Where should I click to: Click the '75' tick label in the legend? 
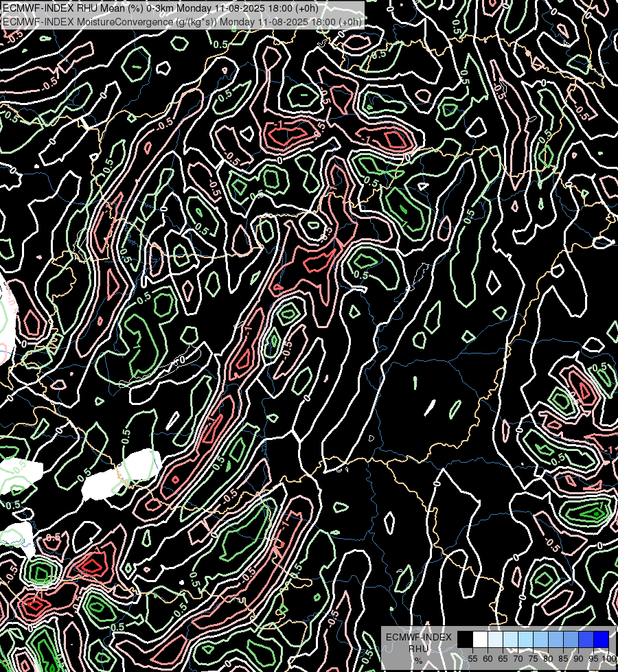pyautogui.click(x=533, y=659)
